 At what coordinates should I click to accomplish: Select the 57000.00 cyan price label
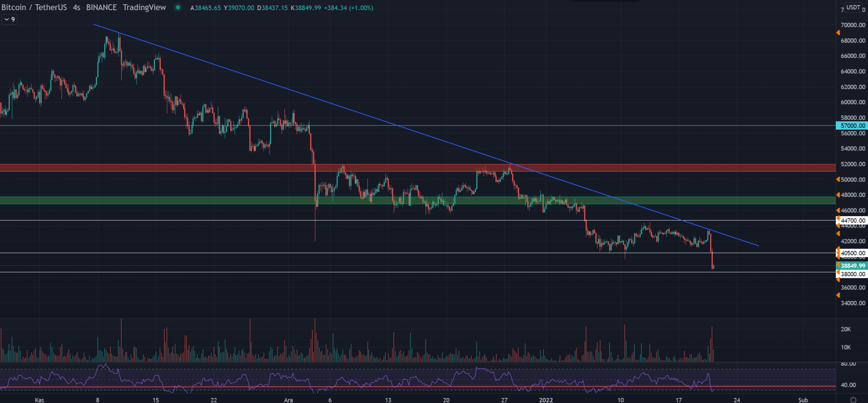coord(852,125)
